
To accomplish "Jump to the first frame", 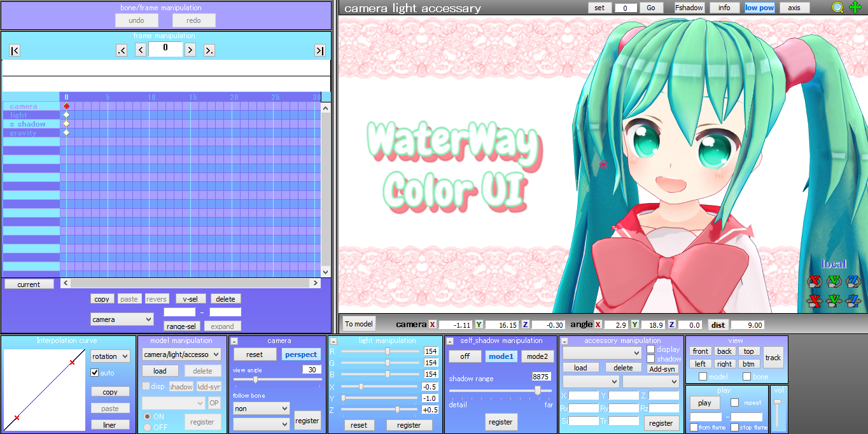I will [15, 50].
